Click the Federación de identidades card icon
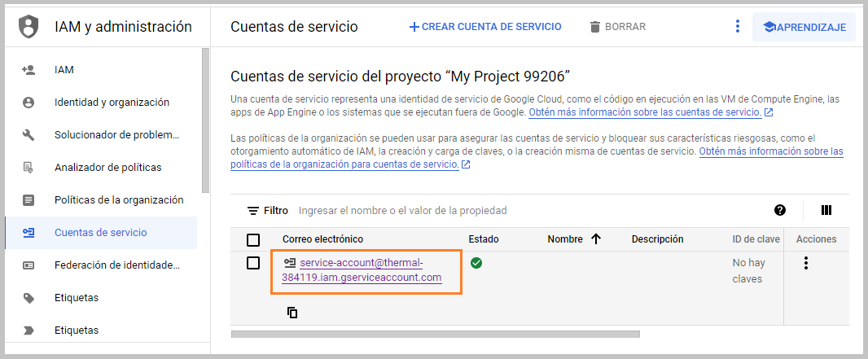The width and height of the screenshot is (868, 359). 28,265
